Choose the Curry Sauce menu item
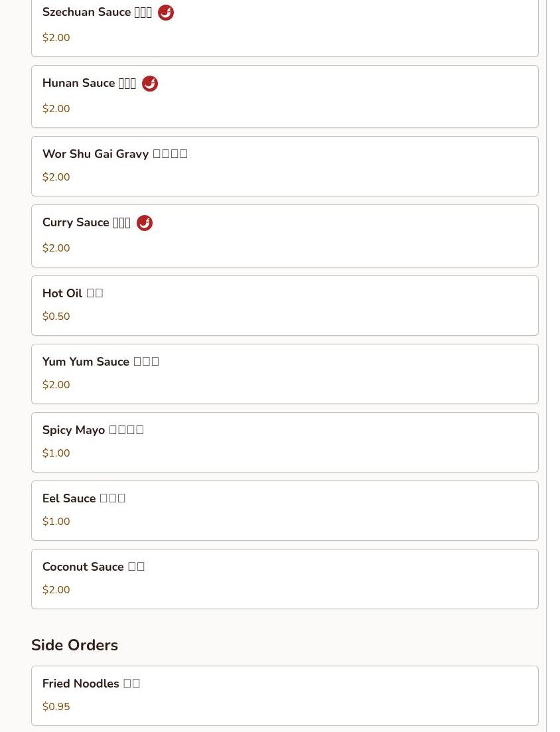Image resolution: width=560 pixels, height=732 pixels. (285, 236)
